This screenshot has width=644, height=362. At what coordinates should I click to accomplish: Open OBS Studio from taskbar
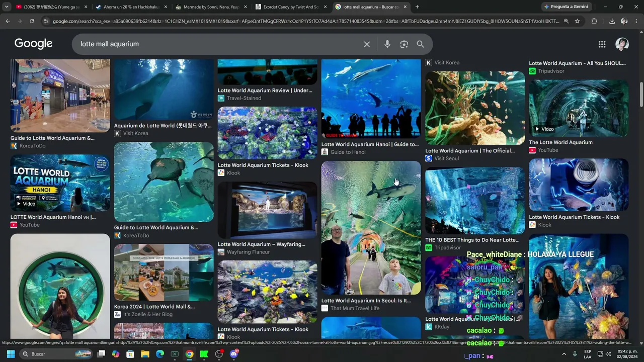tap(219, 354)
